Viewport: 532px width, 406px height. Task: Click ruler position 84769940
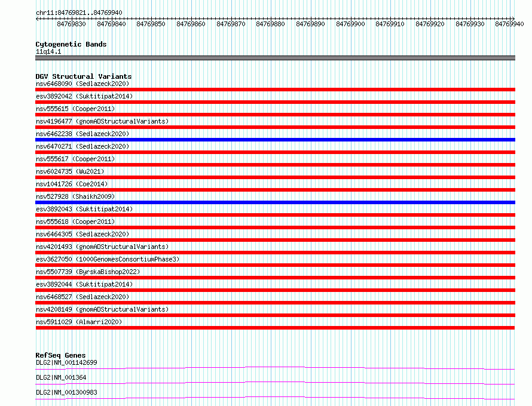(510, 24)
